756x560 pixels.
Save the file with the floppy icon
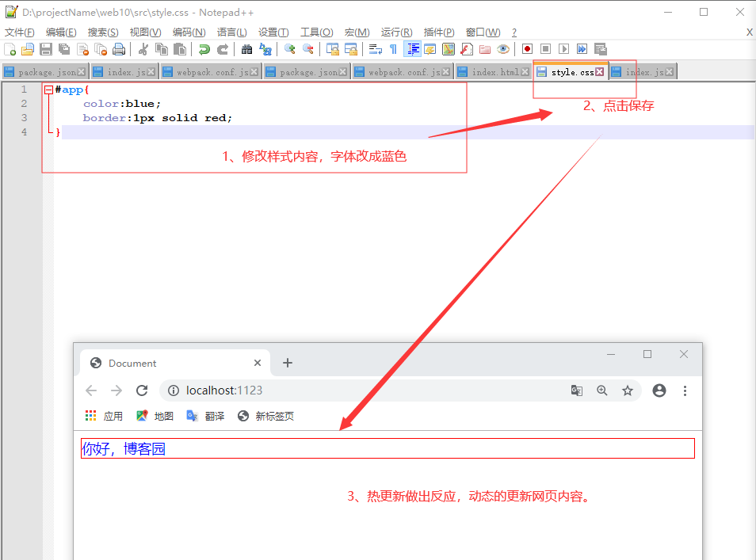[46, 49]
